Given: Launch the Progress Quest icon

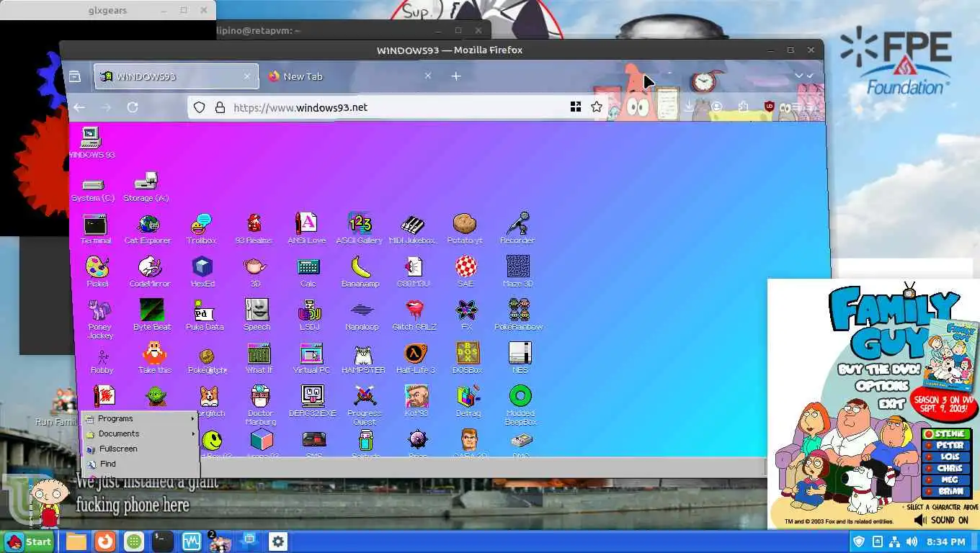Looking at the screenshot, I should (365, 405).
